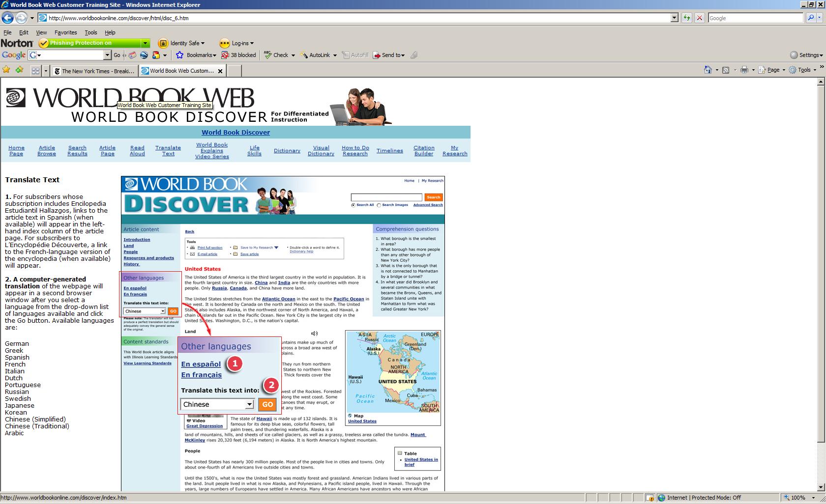Click the vertical scrollbar down arrow

pyautogui.click(x=821, y=487)
